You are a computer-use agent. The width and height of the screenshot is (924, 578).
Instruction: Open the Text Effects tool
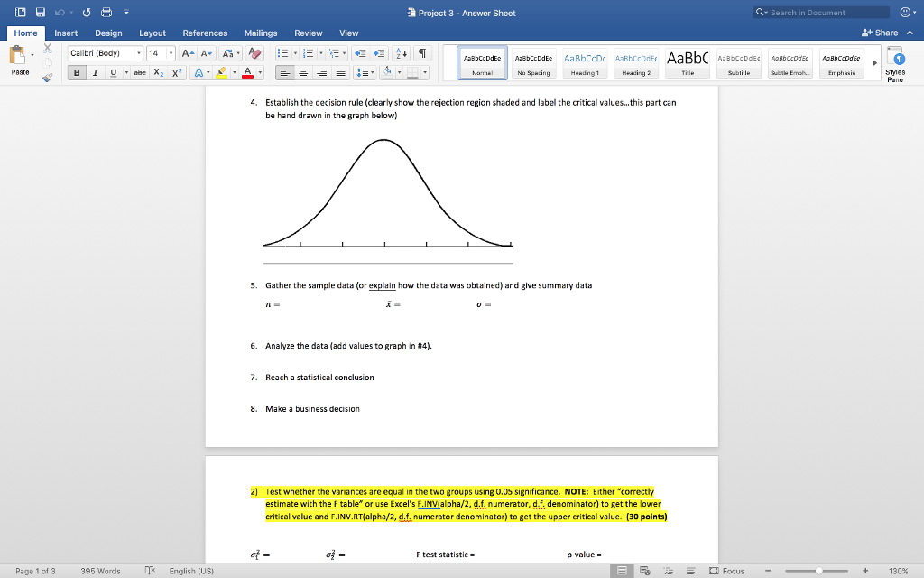pos(199,72)
